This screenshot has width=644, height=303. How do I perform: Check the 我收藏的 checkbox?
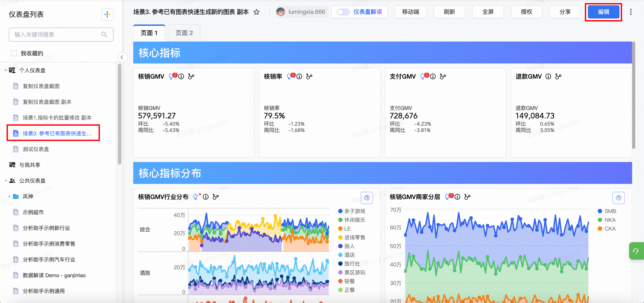[x=14, y=53]
